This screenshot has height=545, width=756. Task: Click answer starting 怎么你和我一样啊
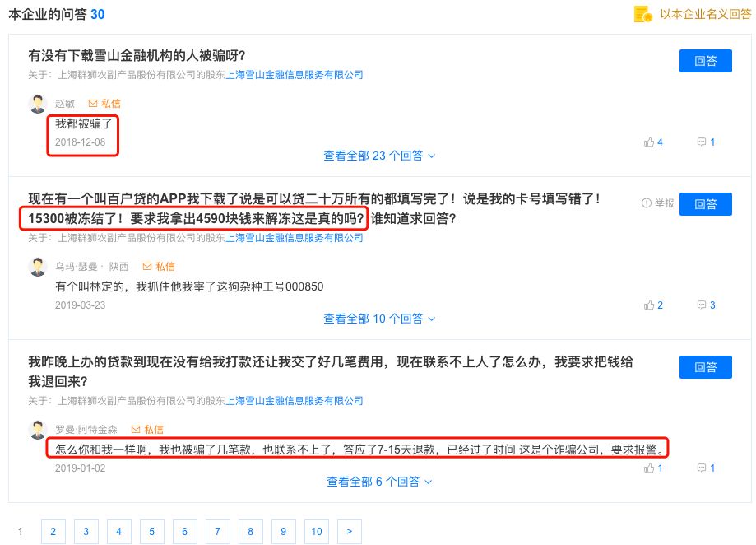359,450
